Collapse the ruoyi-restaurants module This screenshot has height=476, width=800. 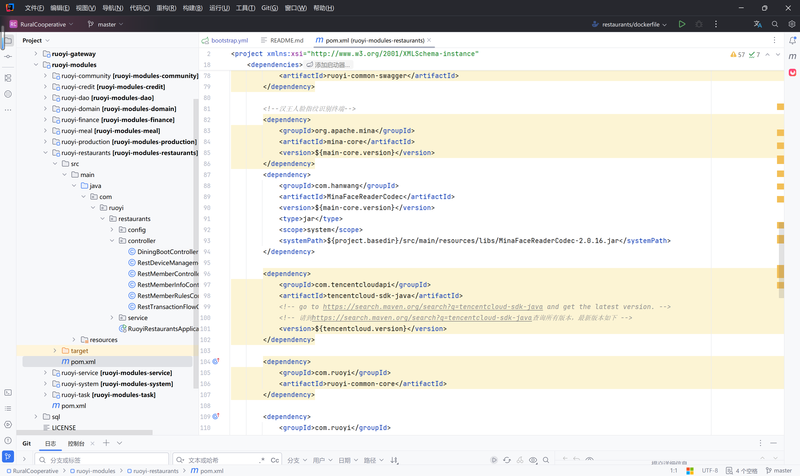pyautogui.click(x=45, y=153)
